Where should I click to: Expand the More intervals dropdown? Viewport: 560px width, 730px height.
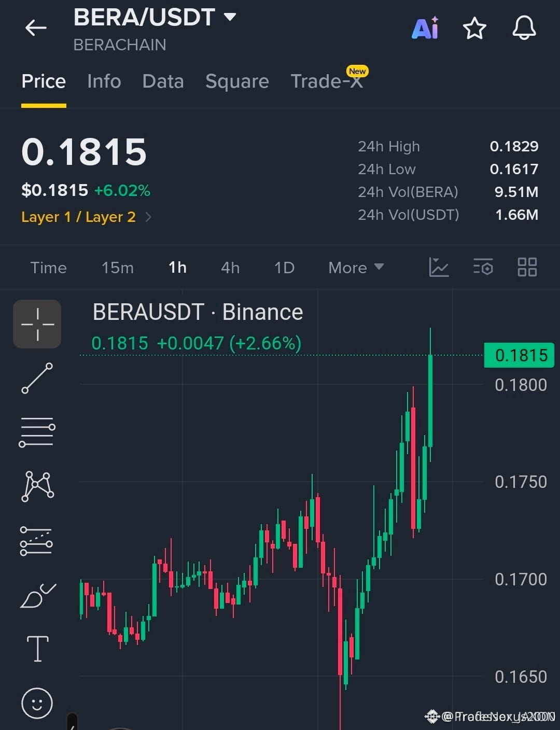point(356,268)
